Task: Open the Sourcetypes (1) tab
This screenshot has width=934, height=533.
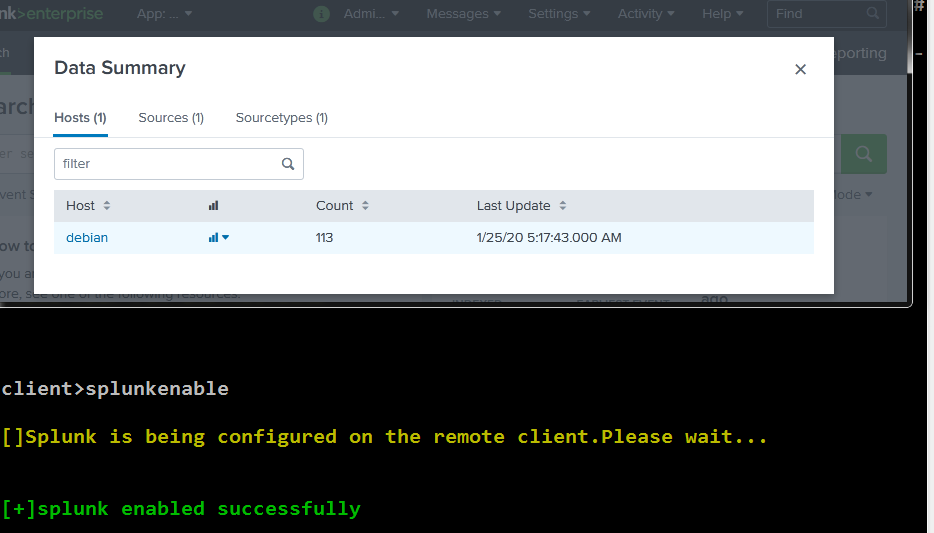Action: 282,118
